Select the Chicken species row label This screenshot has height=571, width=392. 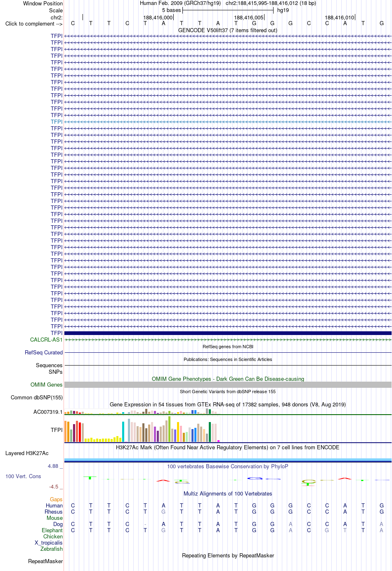pos(53,536)
